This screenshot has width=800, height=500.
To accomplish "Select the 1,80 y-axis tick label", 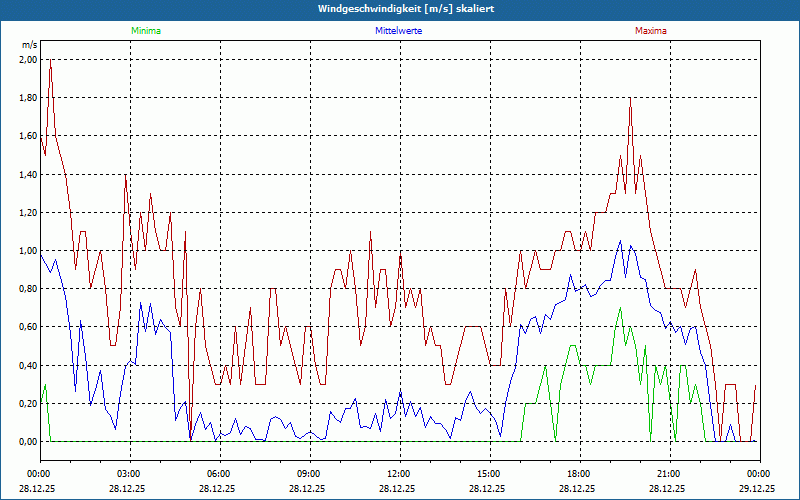I will [x=28, y=98].
